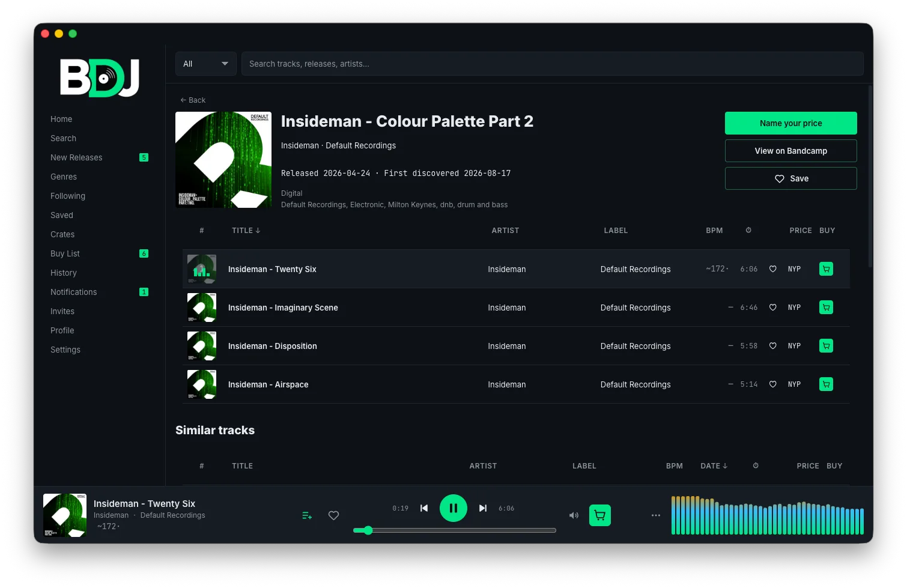The width and height of the screenshot is (907, 588).
Task: Toggle heart on player bar track
Action: (x=334, y=515)
